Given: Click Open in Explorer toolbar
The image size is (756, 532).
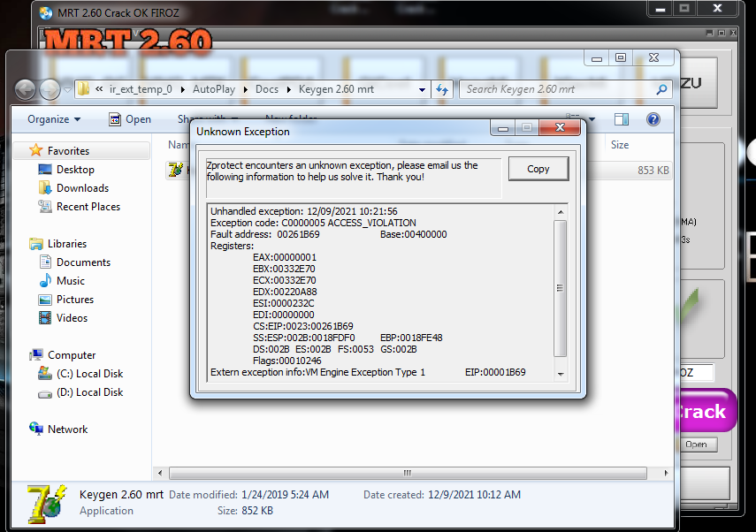Looking at the screenshot, I should tap(130, 119).
